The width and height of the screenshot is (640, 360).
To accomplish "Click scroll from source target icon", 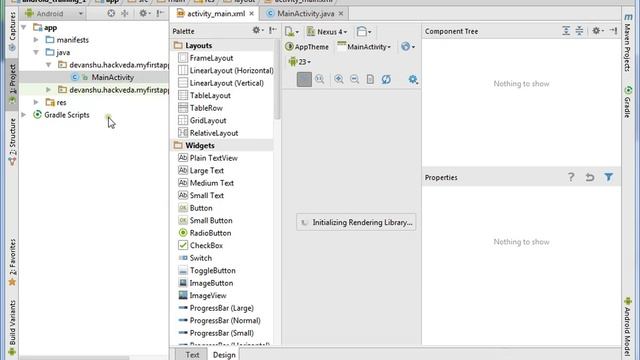I will point(111,14).
